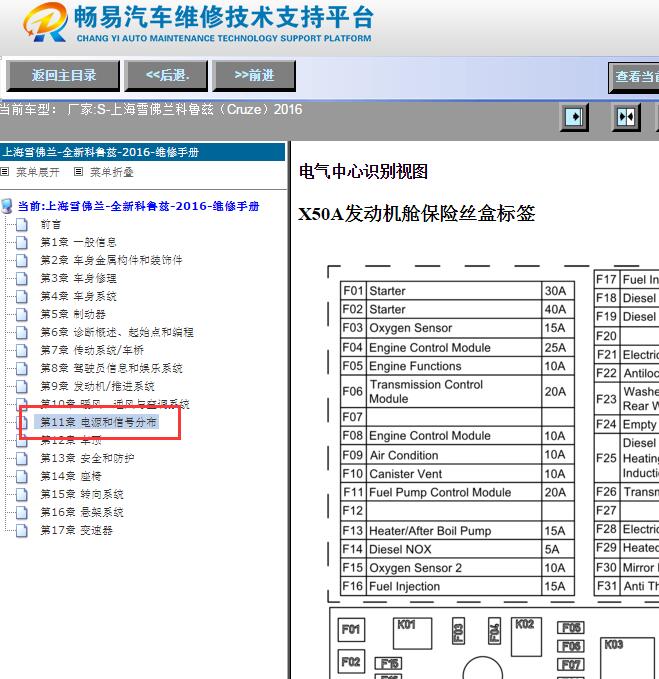Select chapter 第4章 车身系统
The width and height of the screenshot is (659, 679).
coord(78,296)
